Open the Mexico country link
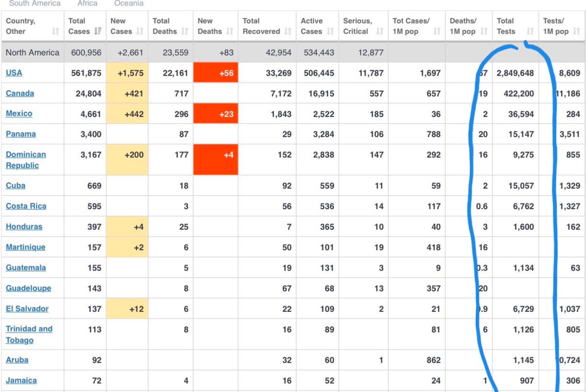Image resolution: width=586 pixels, height=392 pixels. click(x=19, y=114)
